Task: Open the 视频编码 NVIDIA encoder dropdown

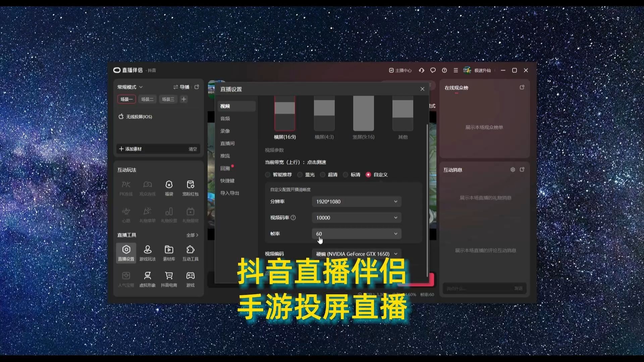Action: point(357,254)
